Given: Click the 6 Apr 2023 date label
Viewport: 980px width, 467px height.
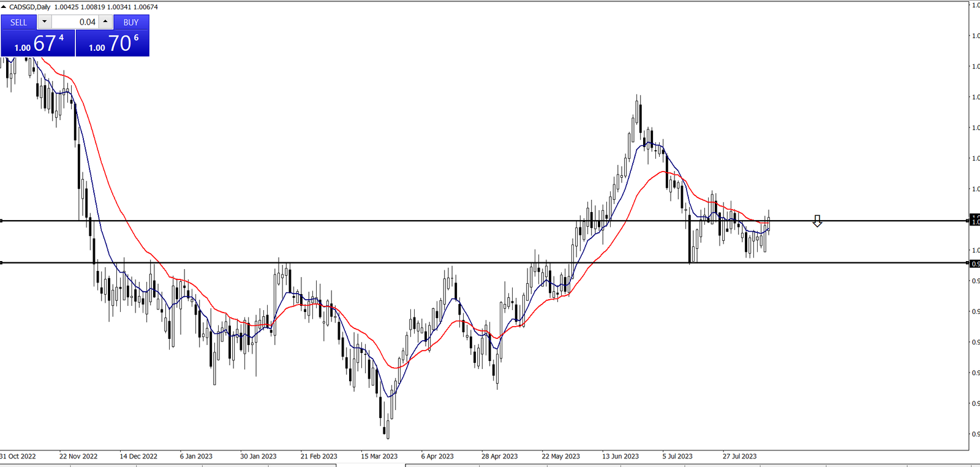Looking at the screenshot, I should [x=437, y=456].
